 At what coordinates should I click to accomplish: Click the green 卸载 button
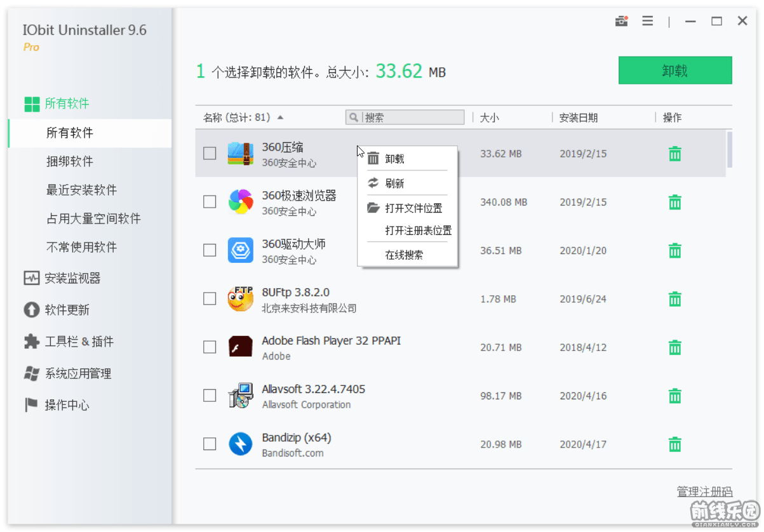tap(675, 70)
